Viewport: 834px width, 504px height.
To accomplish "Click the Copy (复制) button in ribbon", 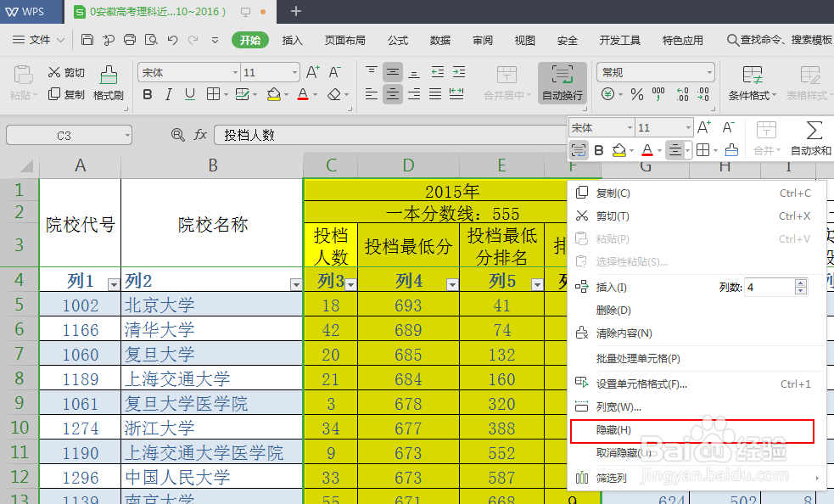I will click(66, 94).
